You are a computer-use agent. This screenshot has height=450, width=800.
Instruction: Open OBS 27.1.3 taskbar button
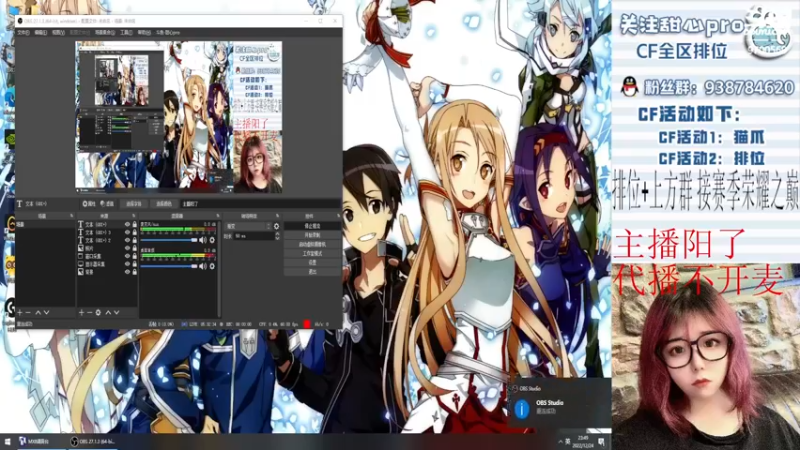point(94,441)
